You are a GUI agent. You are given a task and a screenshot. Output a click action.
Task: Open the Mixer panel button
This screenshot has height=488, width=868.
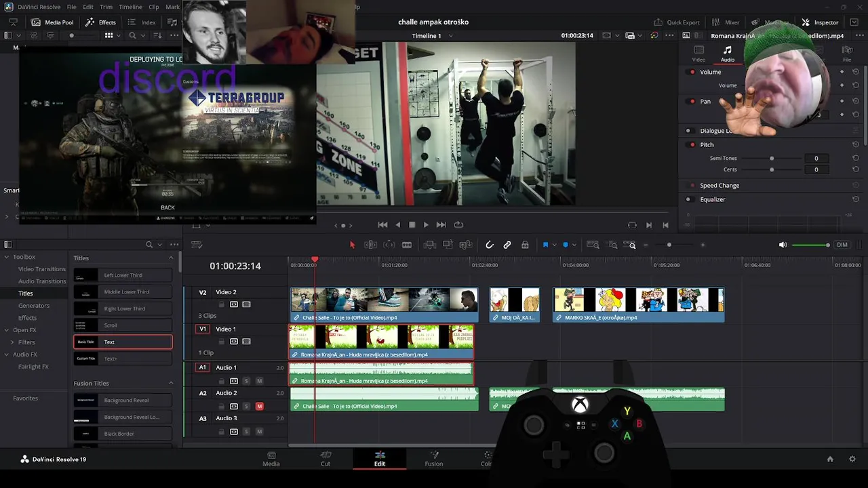point(726,22)
